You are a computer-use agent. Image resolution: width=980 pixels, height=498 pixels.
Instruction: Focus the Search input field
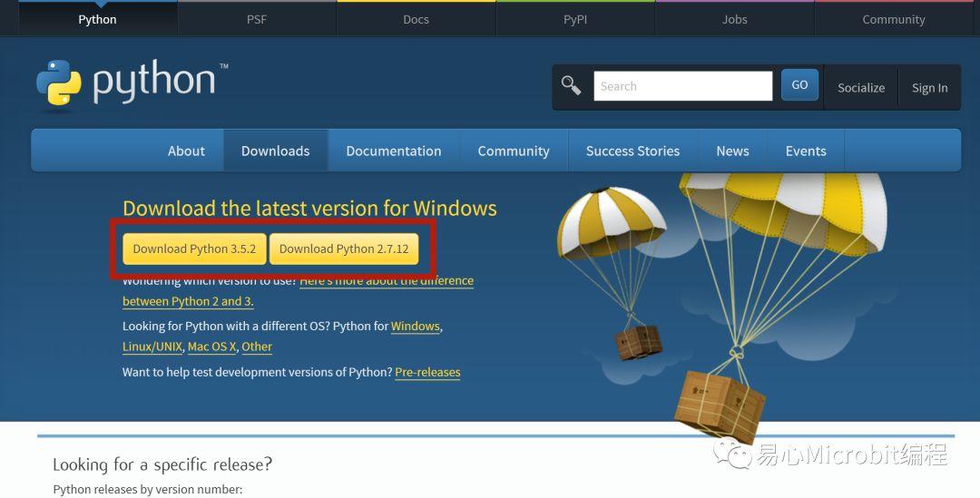point(682,85)
